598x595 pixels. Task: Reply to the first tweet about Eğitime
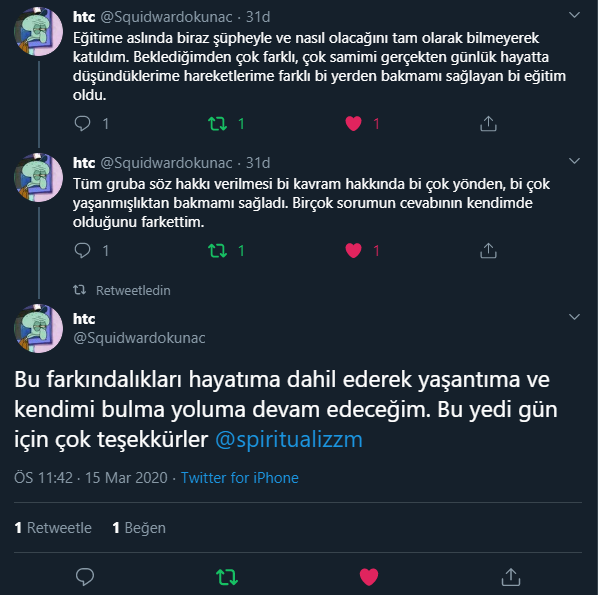[x=82, y=124]
